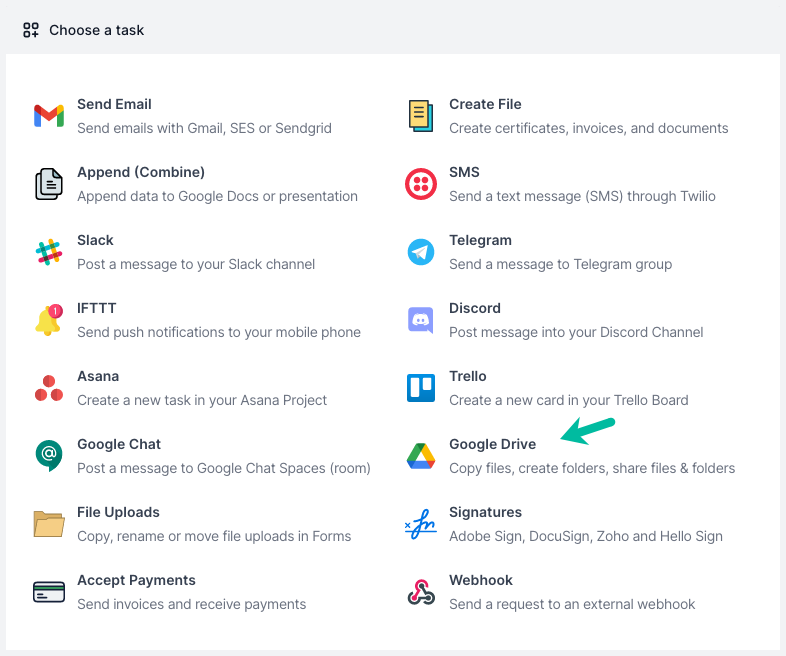786x656 pixels.
Task: Open the Append (Combine) task title
Action: pos(141,172)
